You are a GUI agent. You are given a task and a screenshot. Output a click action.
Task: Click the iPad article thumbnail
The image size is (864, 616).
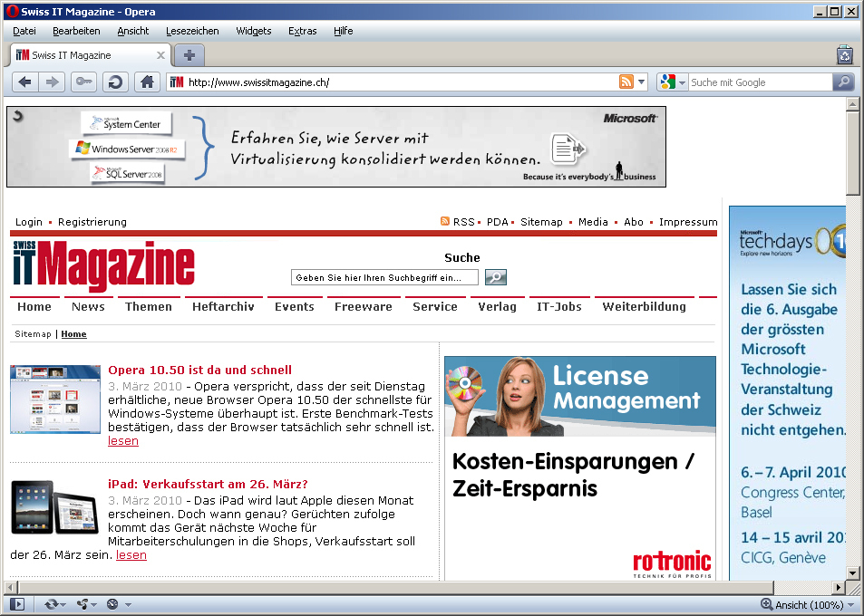click(54, 507)
